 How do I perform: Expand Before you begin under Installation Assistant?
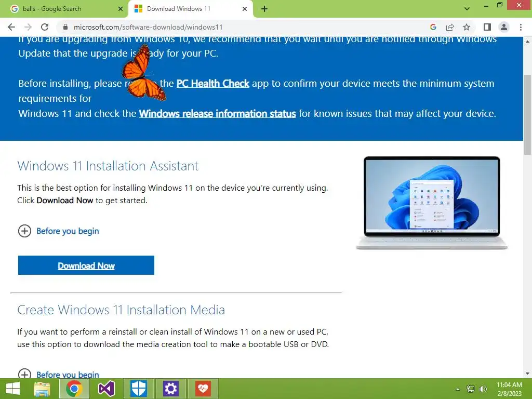(x=58, y=231)
